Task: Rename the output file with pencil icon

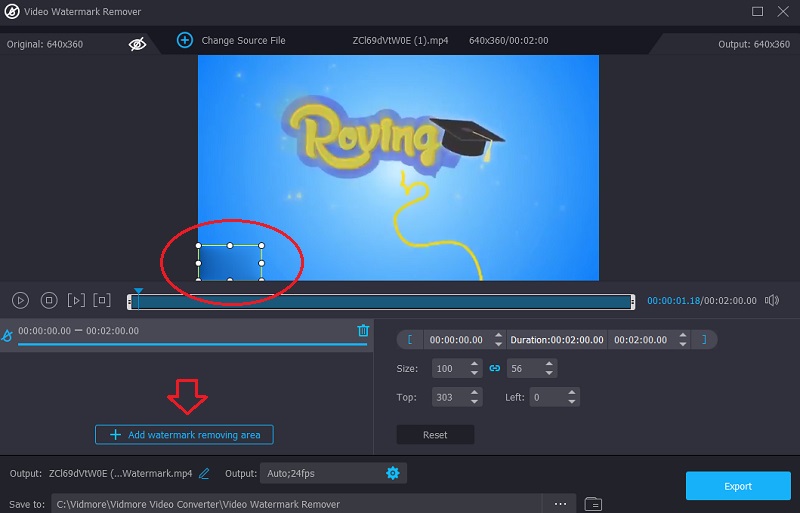Action: [x=205, y=473]
